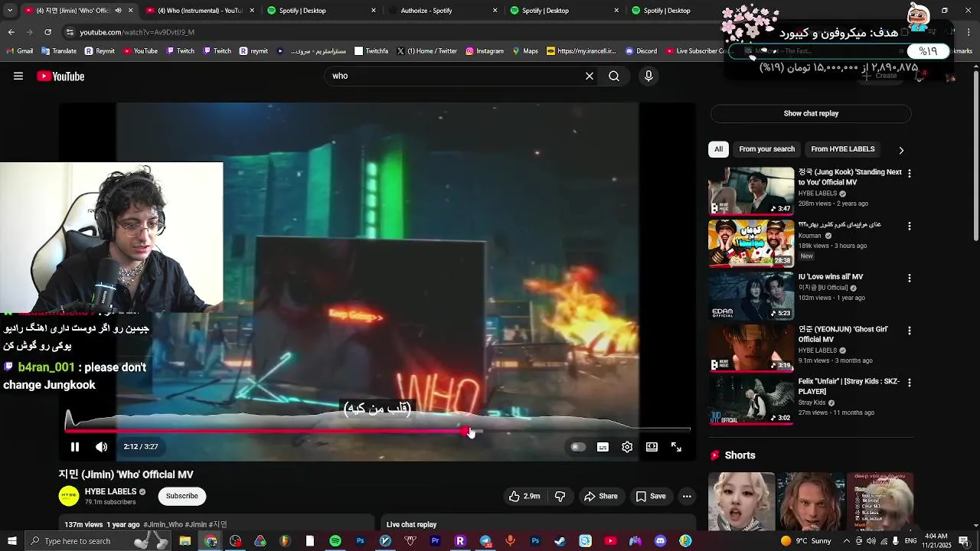Dislike the video
Viewport: 980px width, 551px height.
[x=560, y=496]
